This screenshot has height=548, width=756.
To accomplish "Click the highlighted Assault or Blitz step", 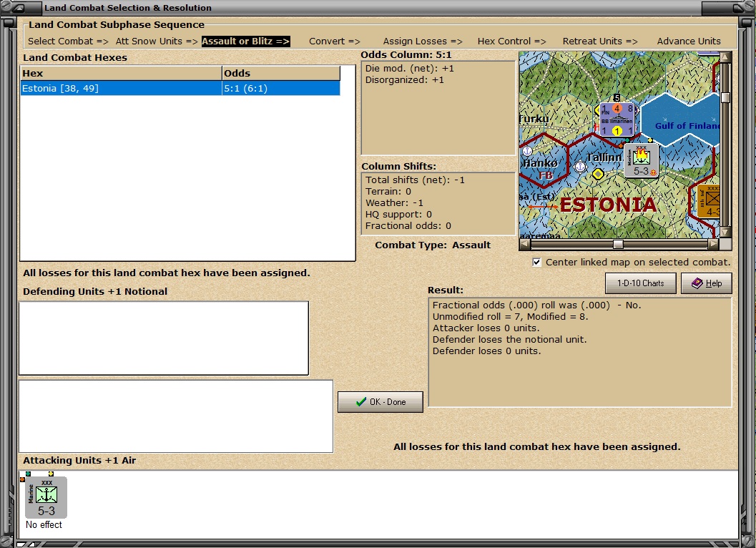I will (245, 41).
